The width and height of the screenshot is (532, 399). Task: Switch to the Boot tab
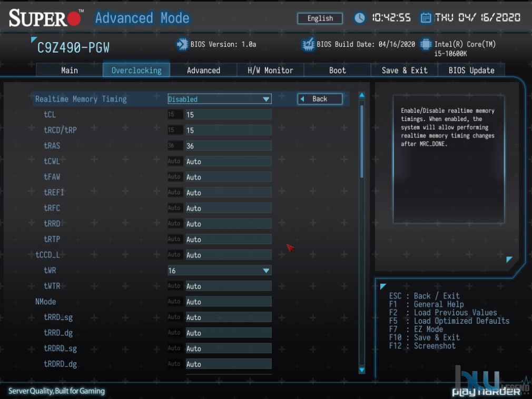click(x=337, y=70)
